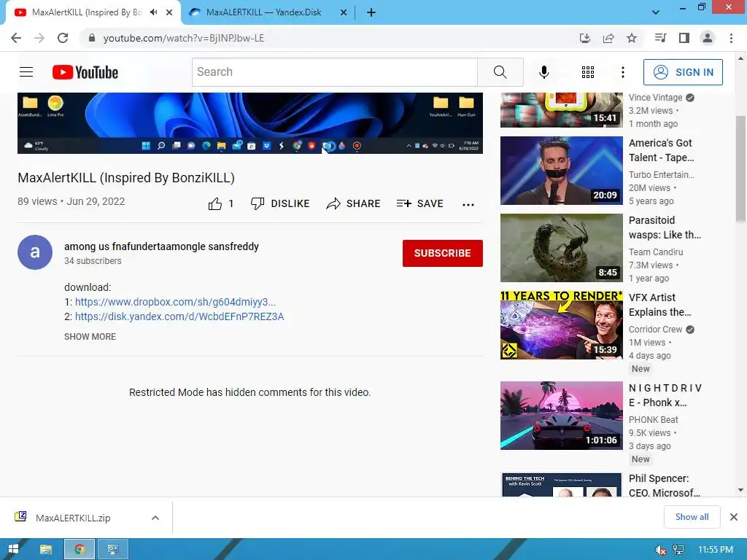Start voice search with the microphone icon
This screenshot has height=560, width=747.
[x=543, y=72]
